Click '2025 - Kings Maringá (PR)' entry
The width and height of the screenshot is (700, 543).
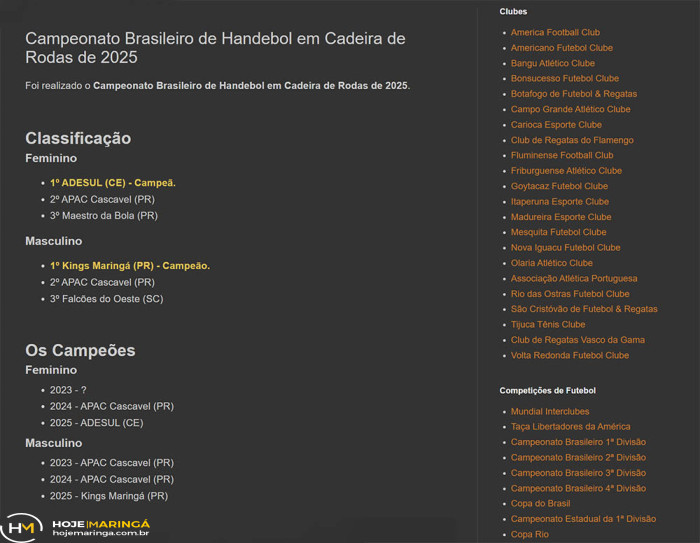click(109, 496)
